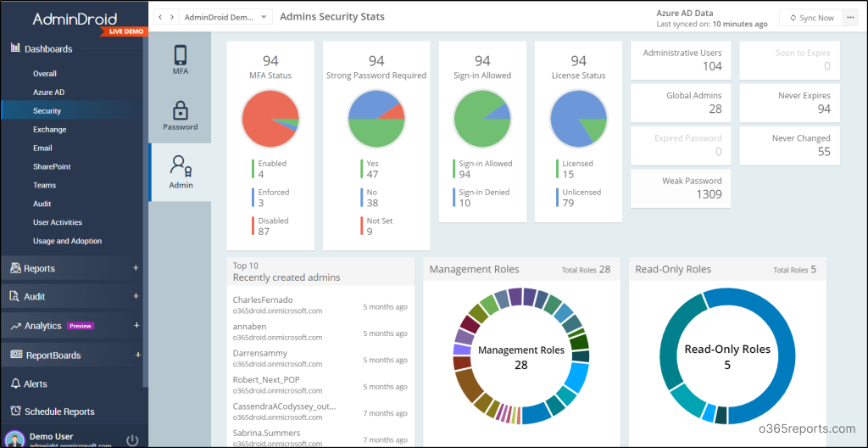Click the ReportBoards icon

tap(16, 355)
